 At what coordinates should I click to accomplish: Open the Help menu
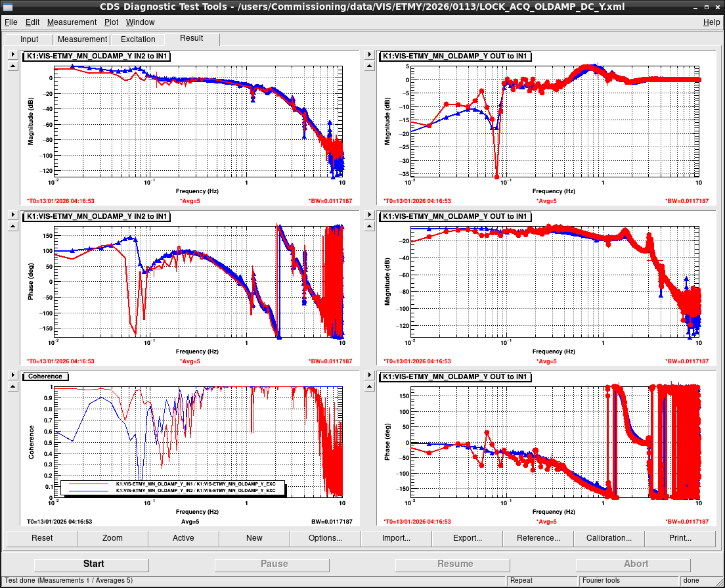tap(711, 22)
